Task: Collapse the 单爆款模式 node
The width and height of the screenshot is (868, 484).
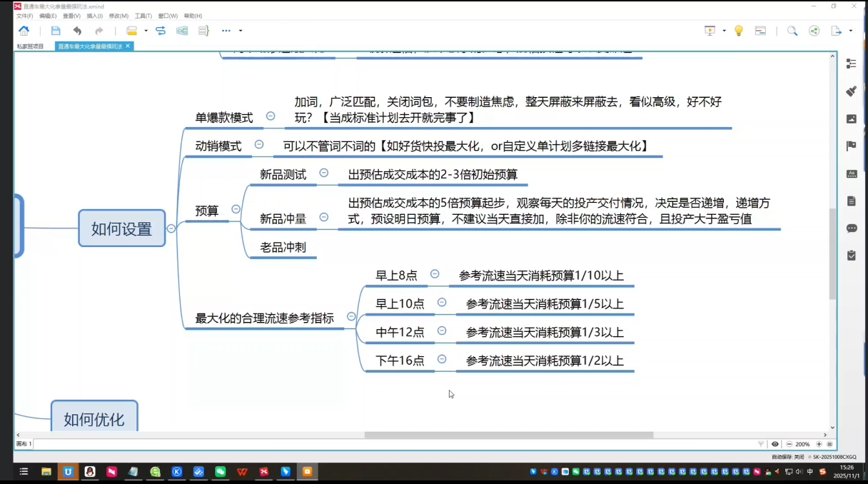Action: pos(271,116)
